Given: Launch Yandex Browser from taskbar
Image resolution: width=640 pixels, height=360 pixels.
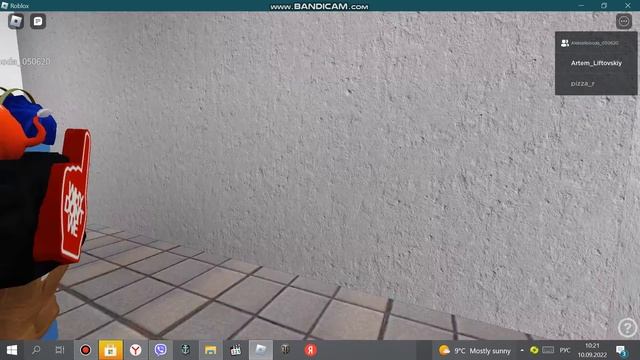Looking at the screenshot, I should (x=136, y=350).
